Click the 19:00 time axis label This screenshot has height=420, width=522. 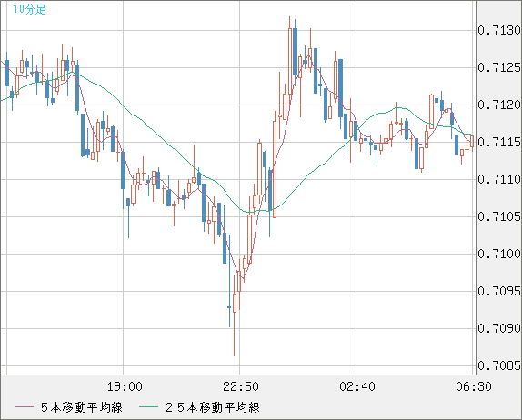tap(125, 386)
